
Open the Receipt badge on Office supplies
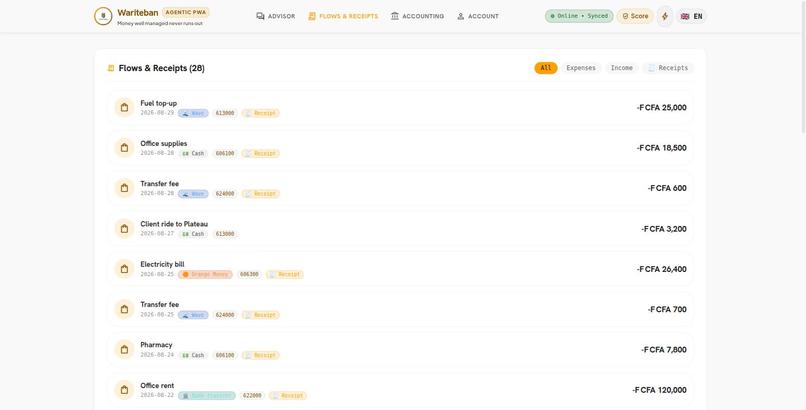click(x=261, y=154)
